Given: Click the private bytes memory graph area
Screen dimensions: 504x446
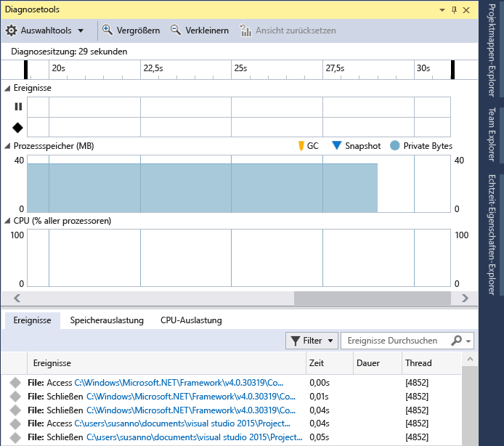Looking at the screenshot, I should [202, 188].
